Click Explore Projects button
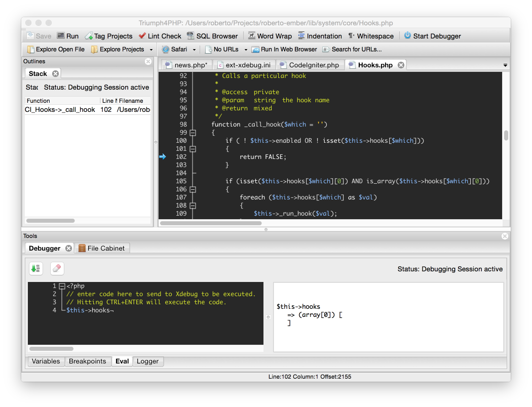The width and height of the screenshot is (532, 407). [x=118, y=50]
